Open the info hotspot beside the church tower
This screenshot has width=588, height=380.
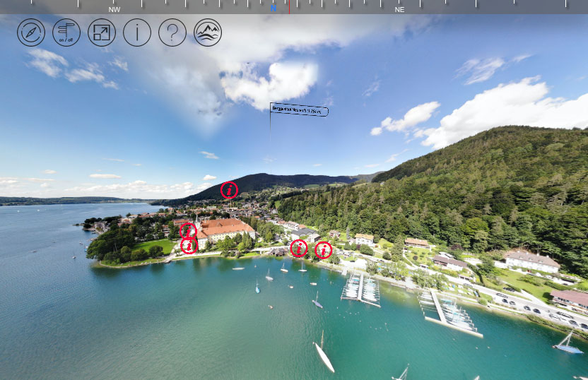[188, 230]
